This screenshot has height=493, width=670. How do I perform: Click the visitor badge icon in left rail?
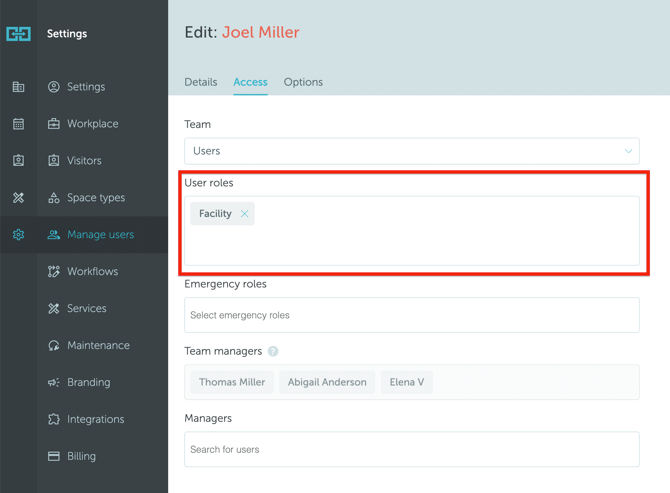click(x=18, y=161)
